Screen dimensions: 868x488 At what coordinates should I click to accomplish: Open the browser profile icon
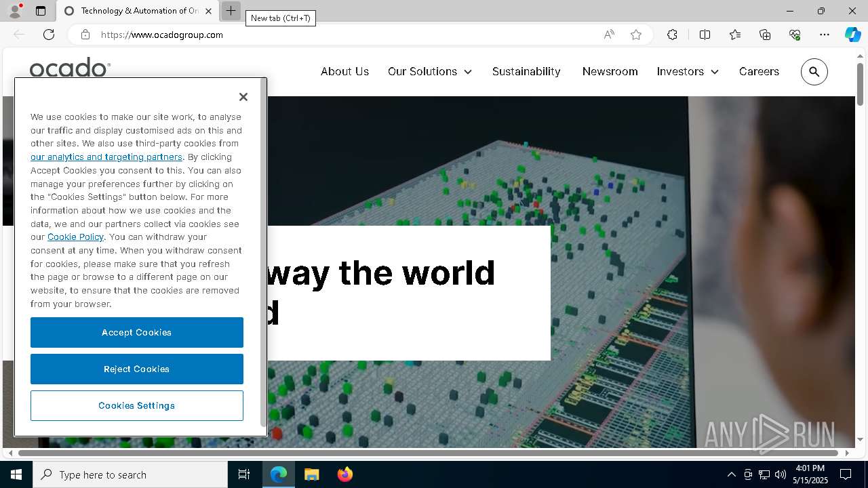tap(14, 11)
